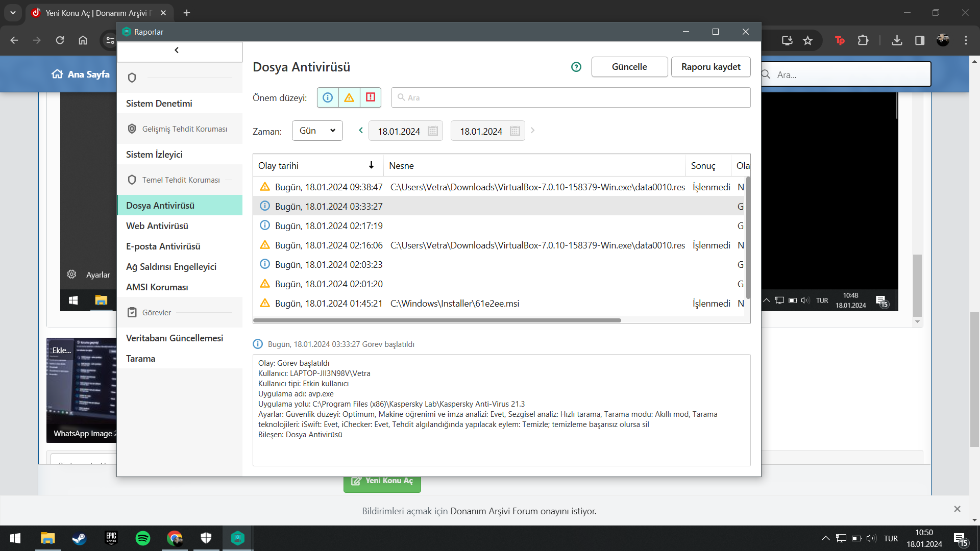Image resolution: width=980 pixels, height=551 pixels.
Task: Toggle the critical importance filter
Action: [x=371, y=97]
